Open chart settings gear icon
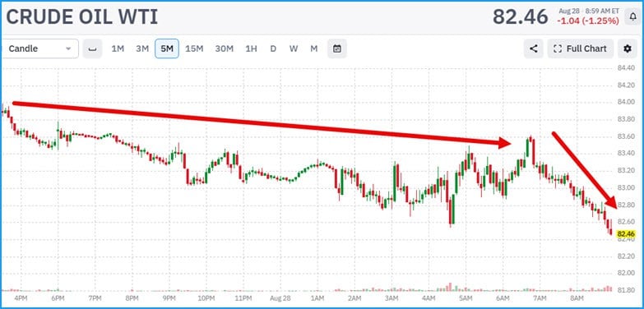 pyautogui.click(x=628, y=48)
